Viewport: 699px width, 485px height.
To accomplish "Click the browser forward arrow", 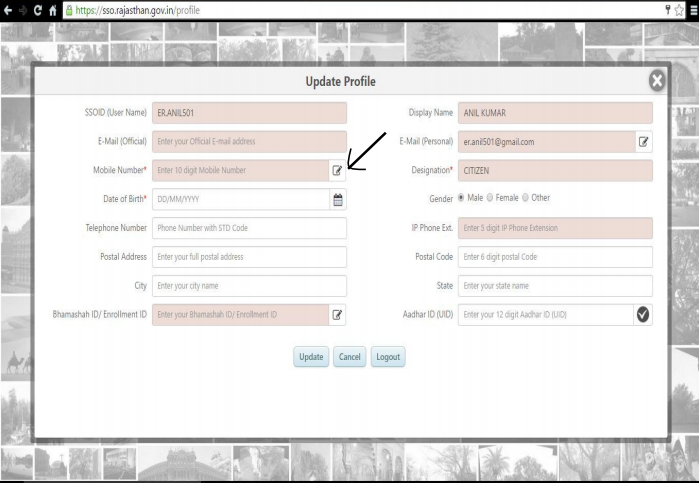I will [x=23, y=10].
